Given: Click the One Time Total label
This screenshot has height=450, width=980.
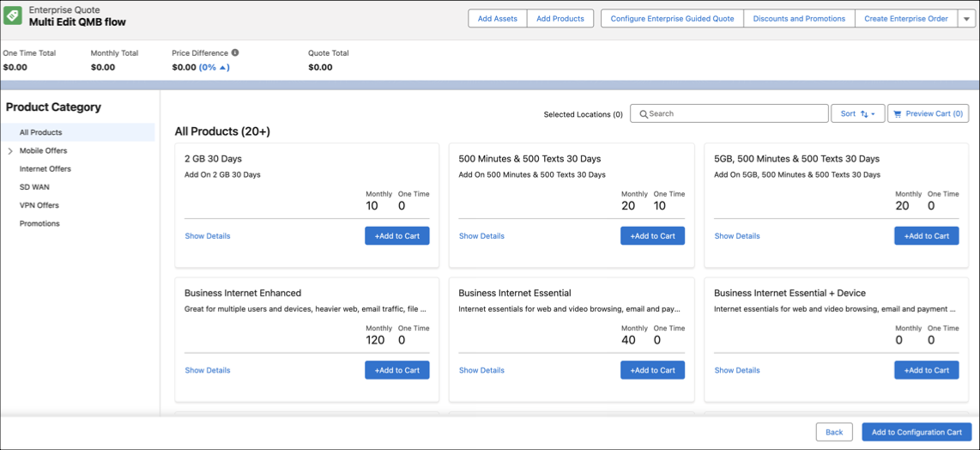Looking at the screenshot, I should [29, 53].
